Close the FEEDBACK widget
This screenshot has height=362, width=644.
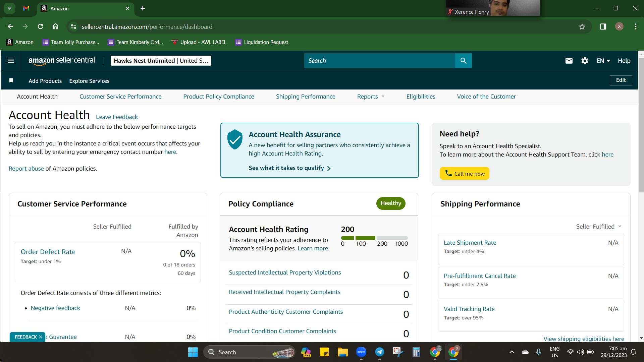[41, 337]
